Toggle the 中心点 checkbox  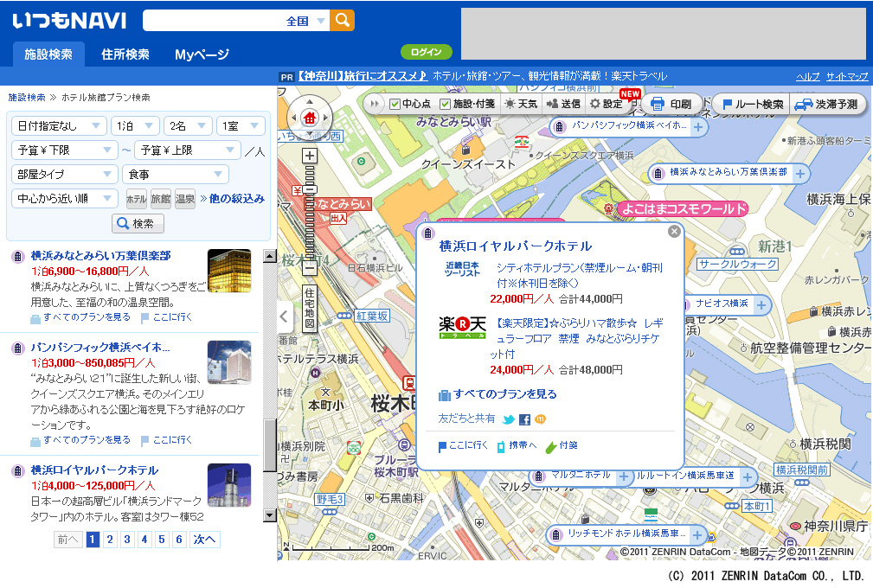[x=395, y=104]
